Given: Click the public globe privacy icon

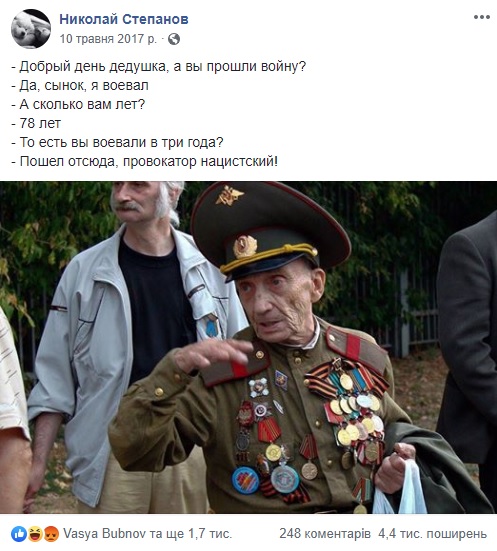Looking at the screenshot, I should click(x=174, y=39).
